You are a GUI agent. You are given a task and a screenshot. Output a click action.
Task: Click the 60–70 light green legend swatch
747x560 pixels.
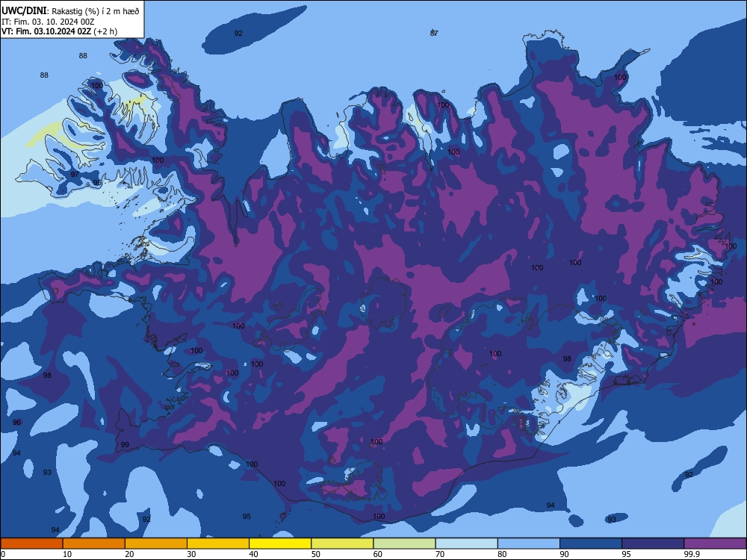(x=404, y=544)
